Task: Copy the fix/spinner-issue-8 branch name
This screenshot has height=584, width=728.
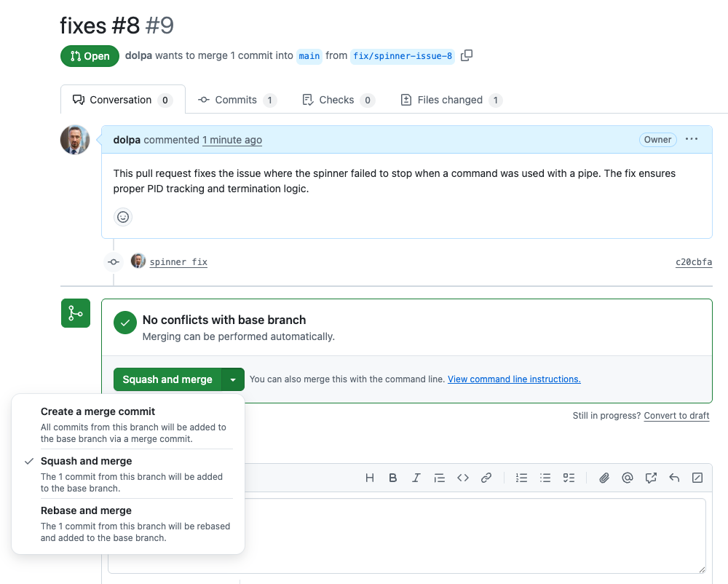Action: pyautogui.click(x=467, y=55)
